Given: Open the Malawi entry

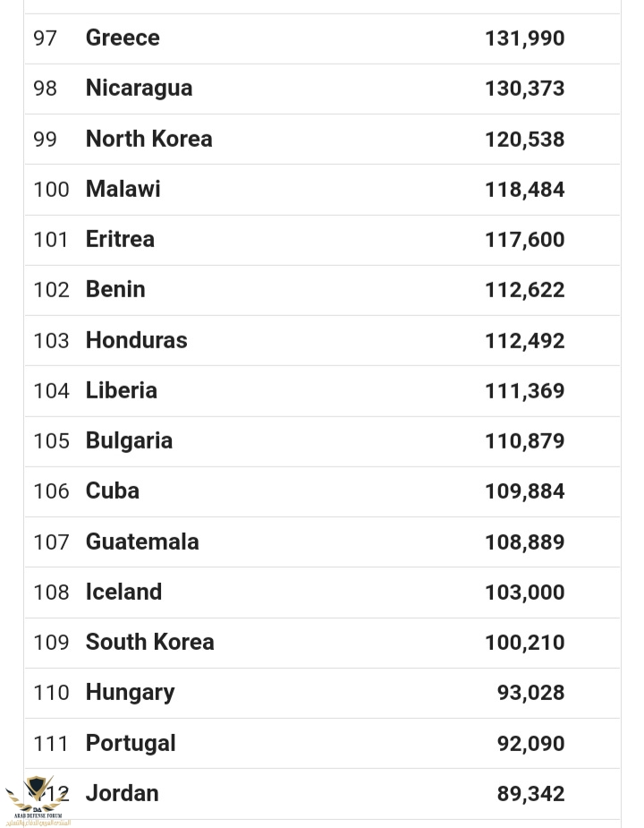Looking at the screenshot, I should point(123,189).
